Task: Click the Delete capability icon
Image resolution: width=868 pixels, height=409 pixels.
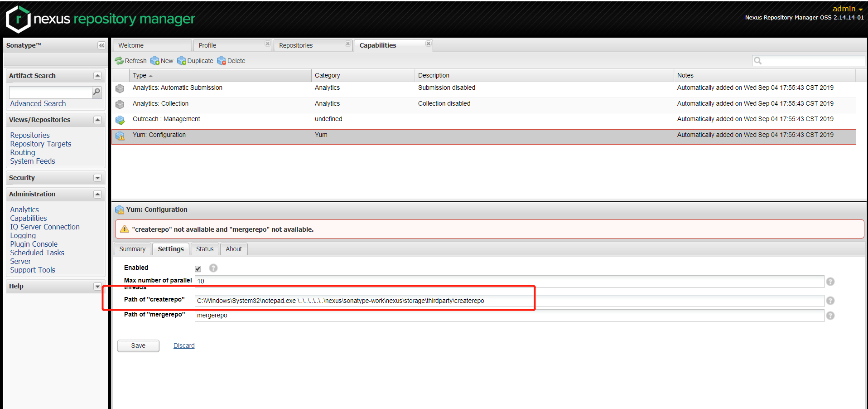Action: click(x=222, y=61)
